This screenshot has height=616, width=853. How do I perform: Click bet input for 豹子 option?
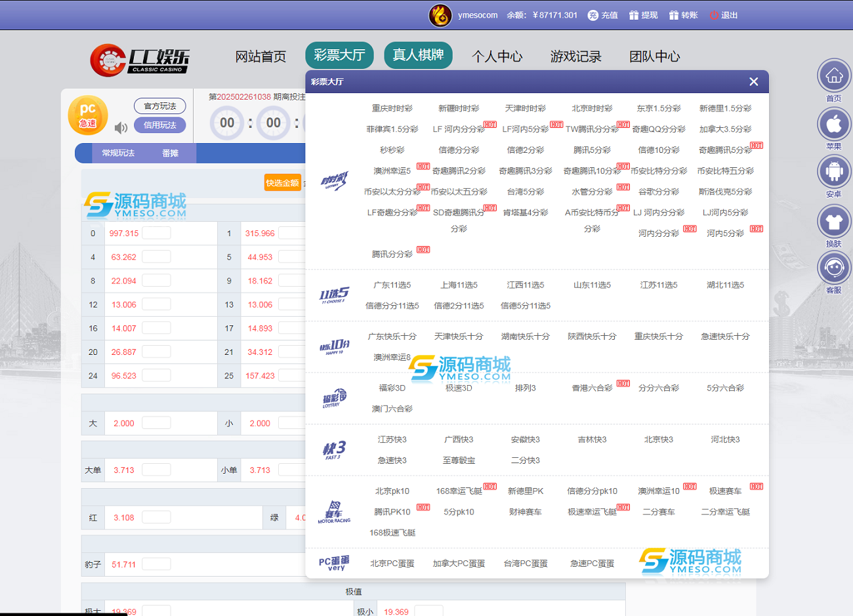(x=156, y=564)
